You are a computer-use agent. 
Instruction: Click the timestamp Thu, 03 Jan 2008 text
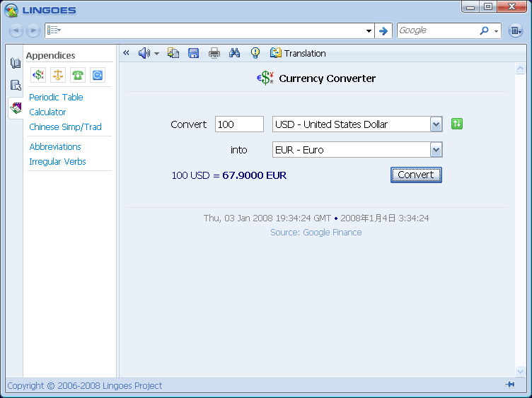pyautogui.click(x=267, y=218)
